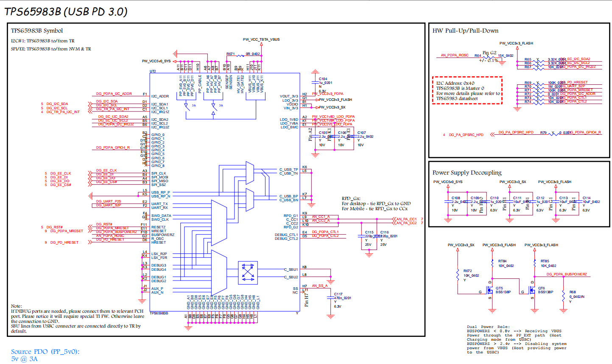Click the R_OSC pin name
Screen dimensions: 612x364
tap(158, 239)
